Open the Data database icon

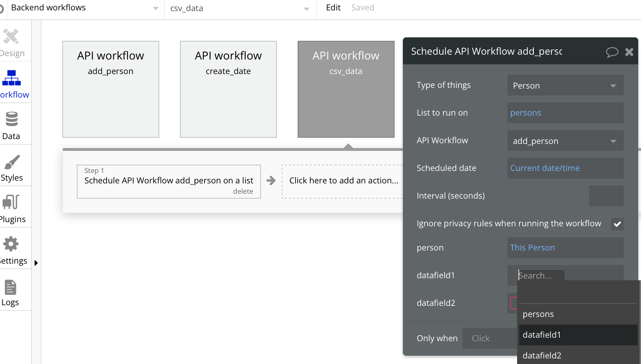[x=11, y=119]
